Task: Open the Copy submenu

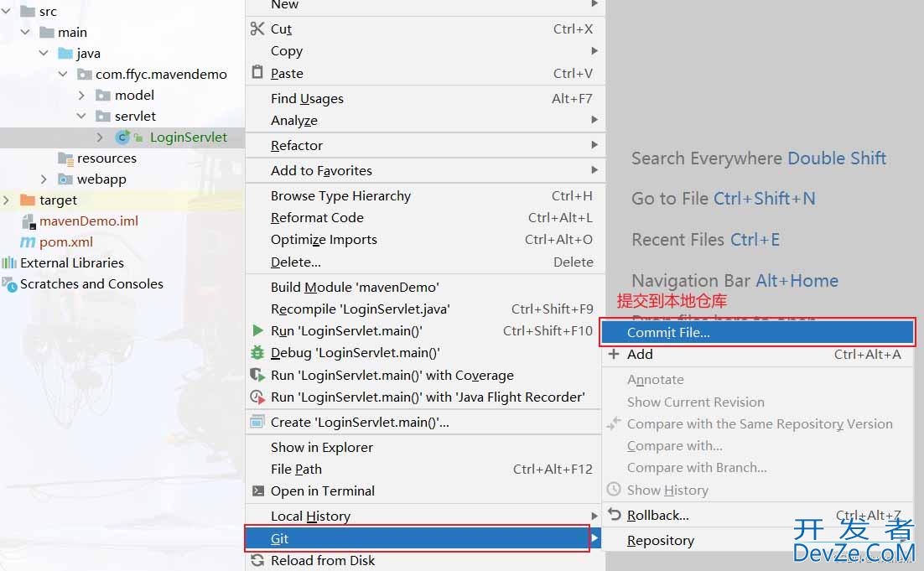Action: 425,50
